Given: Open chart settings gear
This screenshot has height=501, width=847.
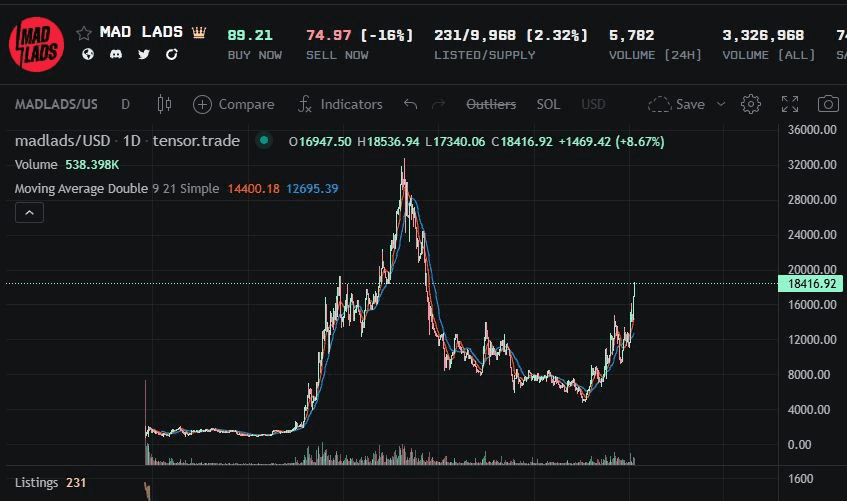Looking at the screenshot, I should (751, 104).
